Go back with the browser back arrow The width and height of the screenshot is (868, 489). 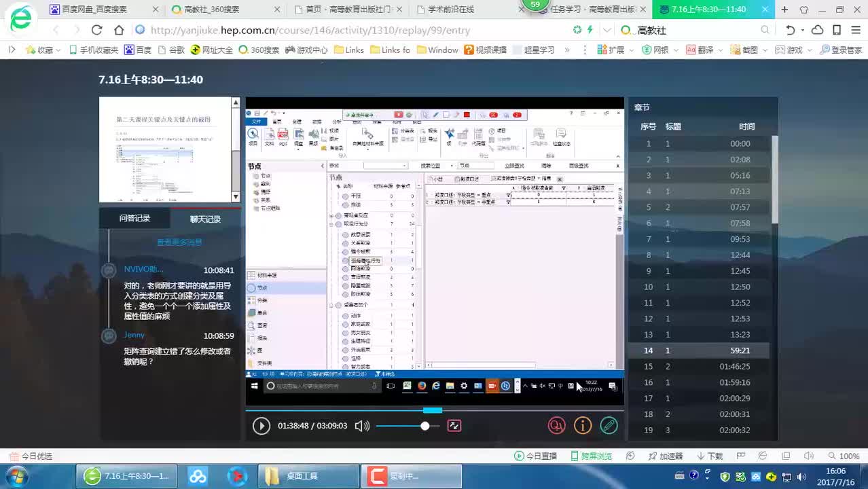56,30
